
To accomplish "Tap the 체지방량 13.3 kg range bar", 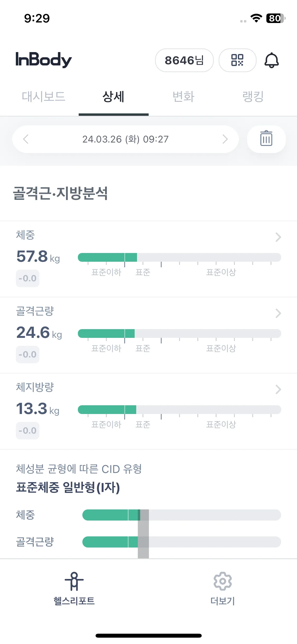I will tap(180, 410).
